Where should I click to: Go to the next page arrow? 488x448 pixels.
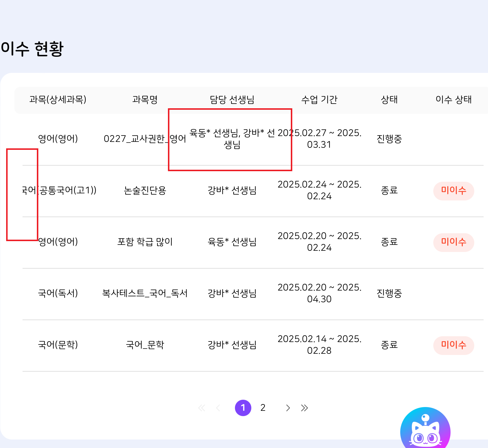288,408
